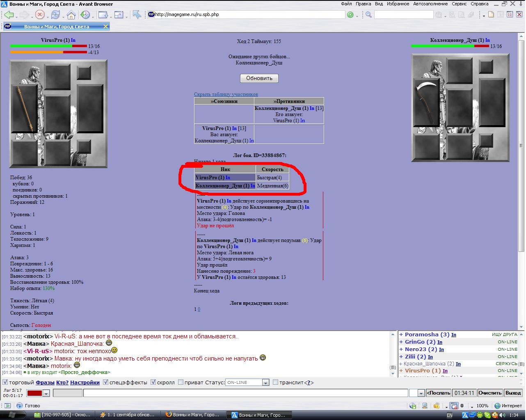
Task: Toggle the торговый checkbox
Action: (5, 382)
